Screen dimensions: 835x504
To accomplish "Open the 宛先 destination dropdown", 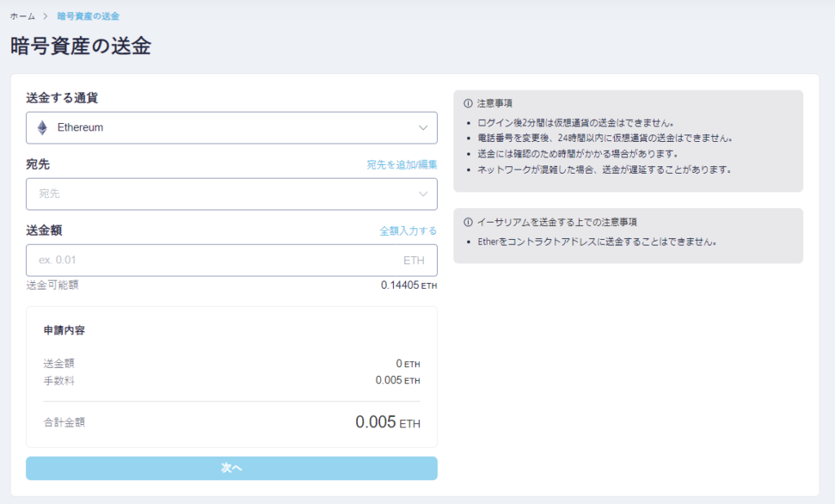I will [232, 194].
